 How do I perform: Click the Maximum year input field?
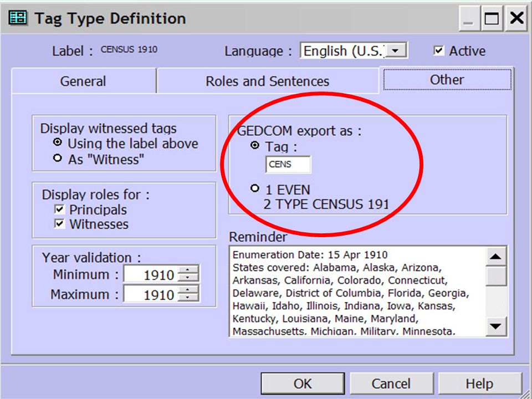150,294
